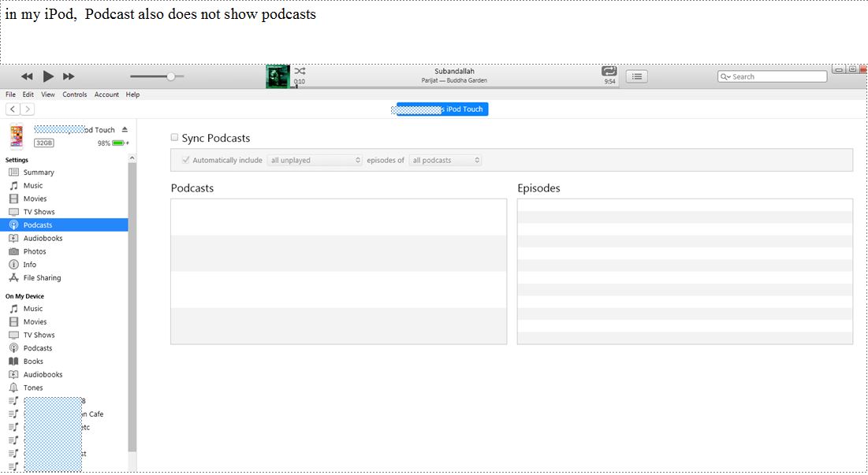Toggle the Automatically include checkbox

click(185, 160)
